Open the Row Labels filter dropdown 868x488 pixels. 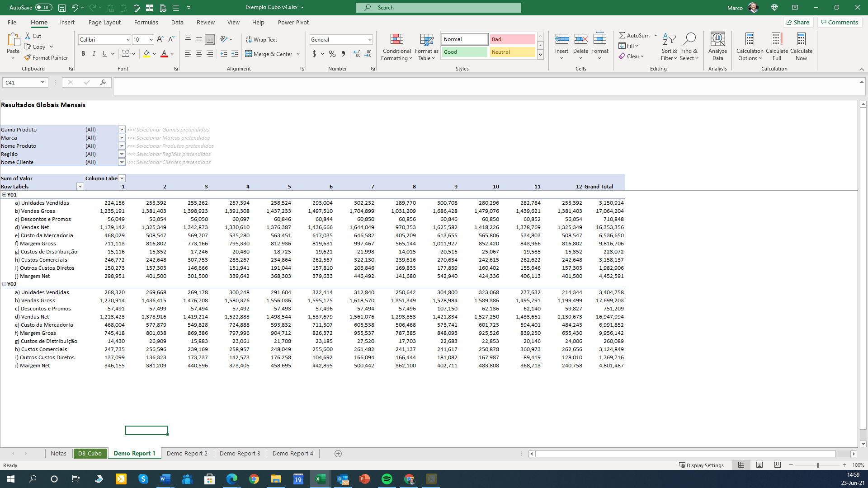click(x=80, y=187)
